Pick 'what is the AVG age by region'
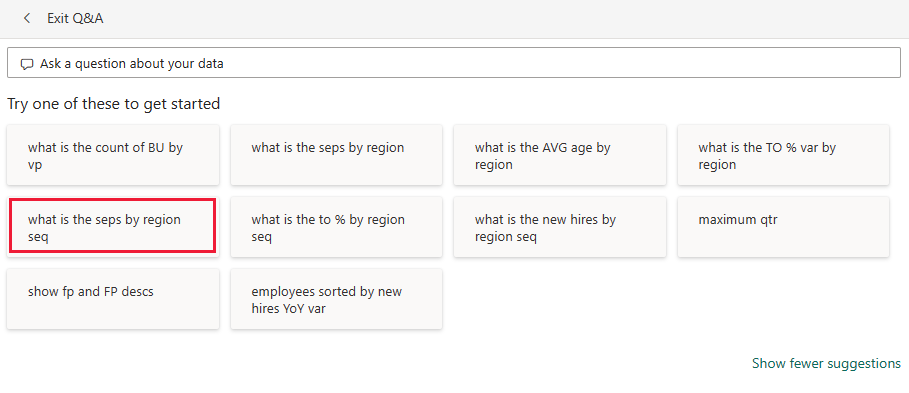 (560, 155)
